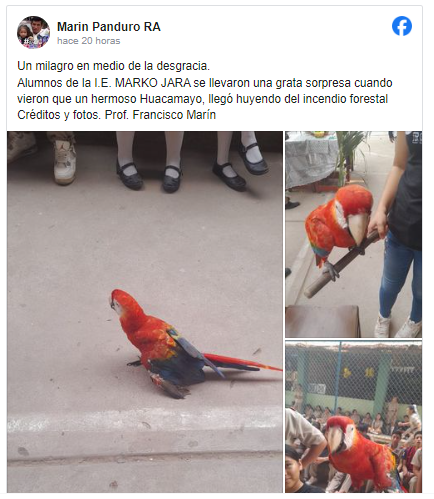This screenshot has width=434, height=499.
Task: Open Marin Panduro RA's profile picture
Action: pyautogui.click(x=33, y=32)
